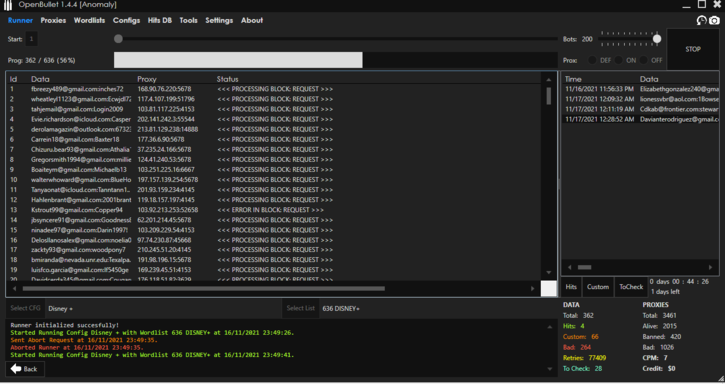Click log console scroll up arrow
This screenshot has width=725, height=384.
coord(550,327)
